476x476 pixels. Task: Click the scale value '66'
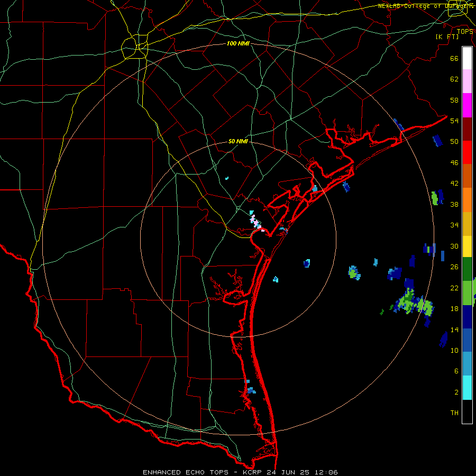454,58
